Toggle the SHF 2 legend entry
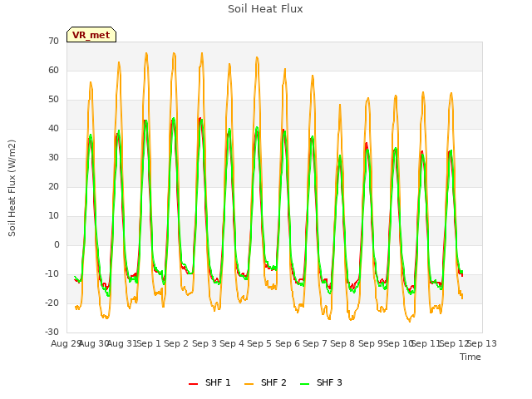The width and height of the screenshot is (532, 399). (x=265, y=382)
